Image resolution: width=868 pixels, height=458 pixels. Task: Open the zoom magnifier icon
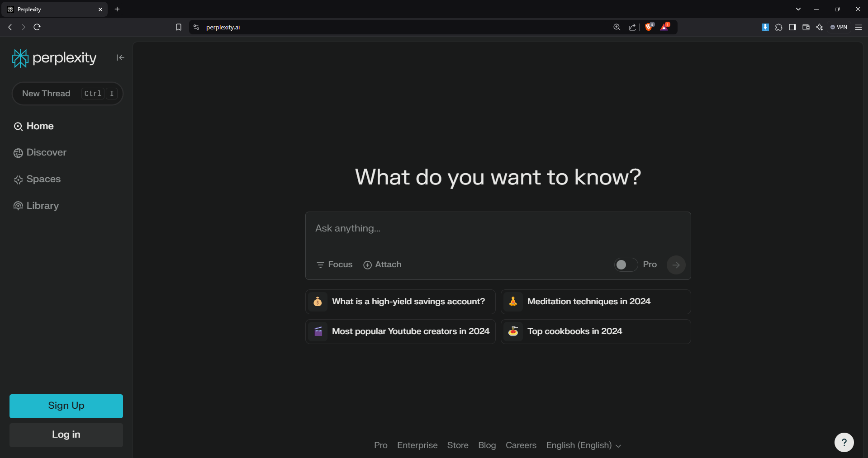click(x=617, y=27)
